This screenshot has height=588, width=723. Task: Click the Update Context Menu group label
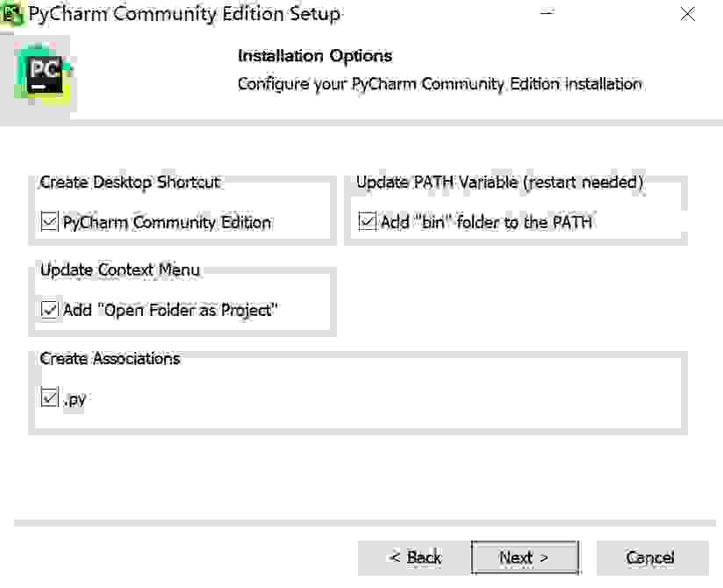120,269
